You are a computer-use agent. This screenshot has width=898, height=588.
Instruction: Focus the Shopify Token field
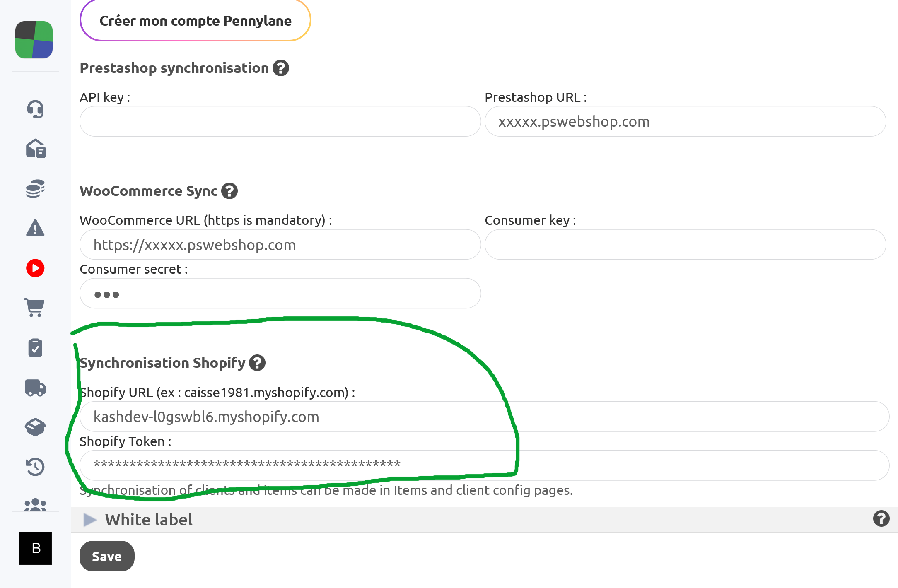[484, 465]
